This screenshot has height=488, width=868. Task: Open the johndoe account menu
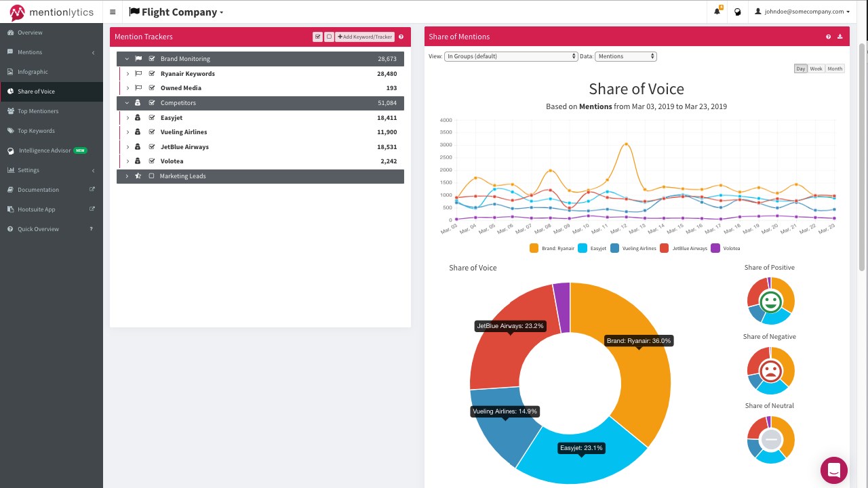[x=802, y=12]
